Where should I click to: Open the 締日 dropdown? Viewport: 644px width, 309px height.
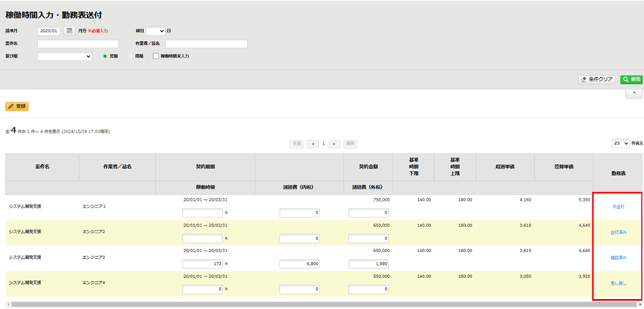155,31
